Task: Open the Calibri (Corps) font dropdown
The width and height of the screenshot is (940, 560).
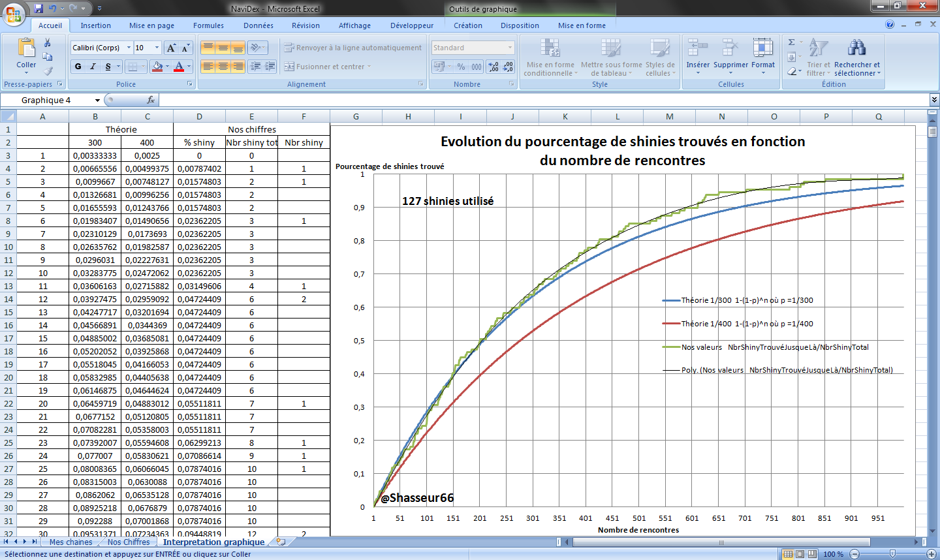Action: pyautogui.click(x=129, y=48)
